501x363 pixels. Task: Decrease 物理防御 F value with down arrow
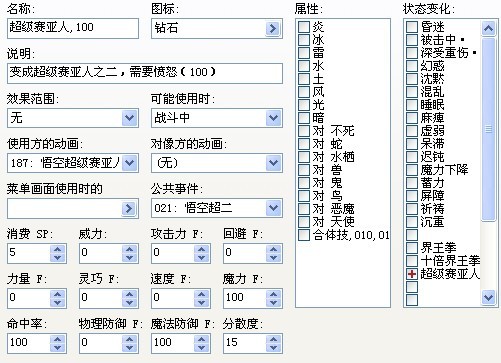click(x=129, y=347)
